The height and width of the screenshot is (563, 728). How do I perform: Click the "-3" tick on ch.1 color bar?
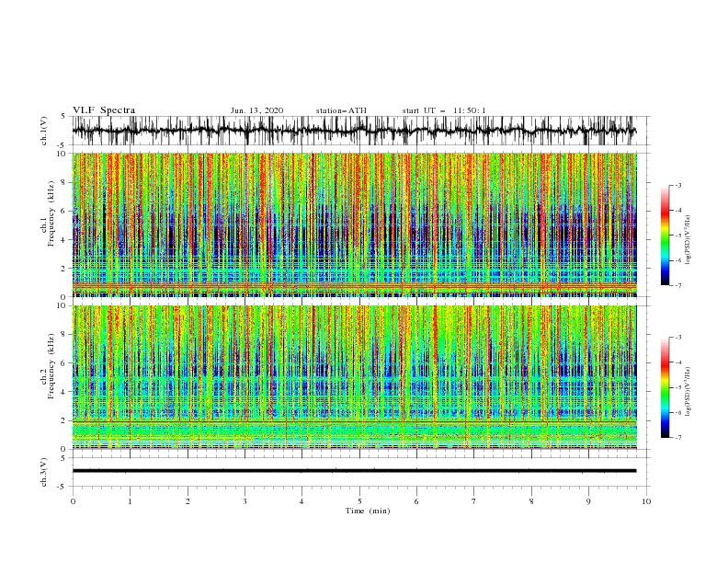coord(677,185)
